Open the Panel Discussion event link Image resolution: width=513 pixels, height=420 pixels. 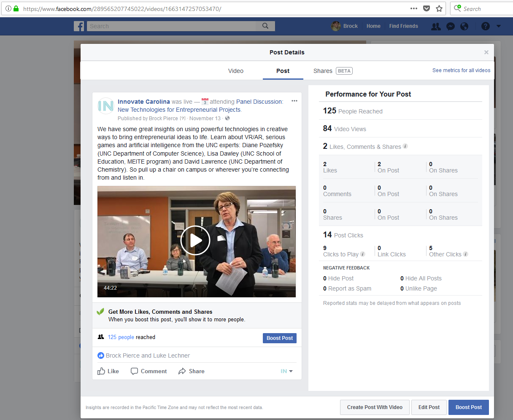coord(200,106)
